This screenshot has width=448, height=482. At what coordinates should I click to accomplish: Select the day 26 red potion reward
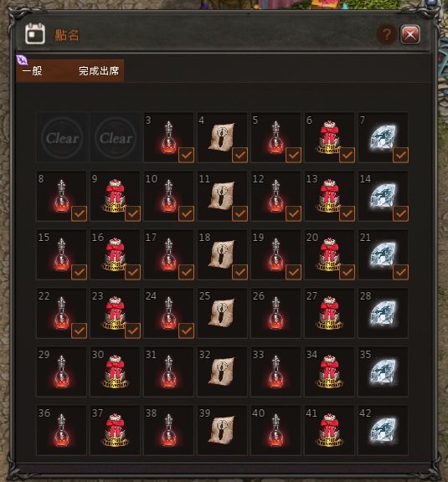pos(275,313)
